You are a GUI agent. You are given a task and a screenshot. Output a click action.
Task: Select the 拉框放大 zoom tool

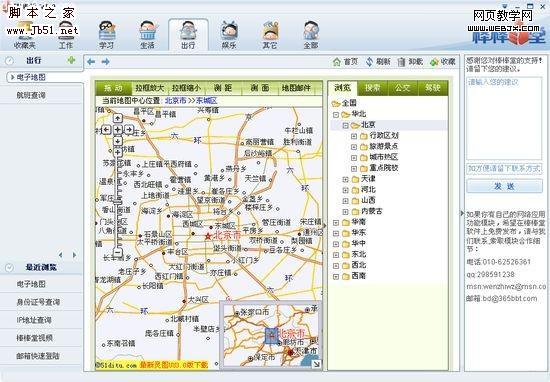tap(150, 88)
